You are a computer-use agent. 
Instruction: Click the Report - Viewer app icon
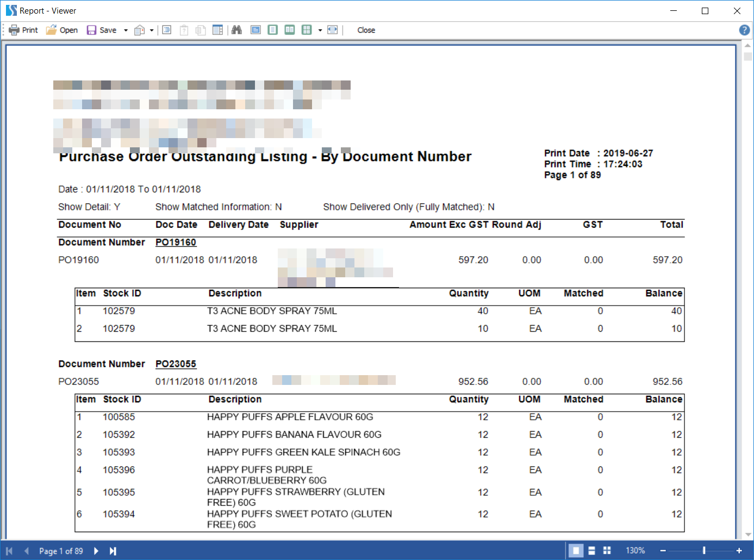[11, 10]
